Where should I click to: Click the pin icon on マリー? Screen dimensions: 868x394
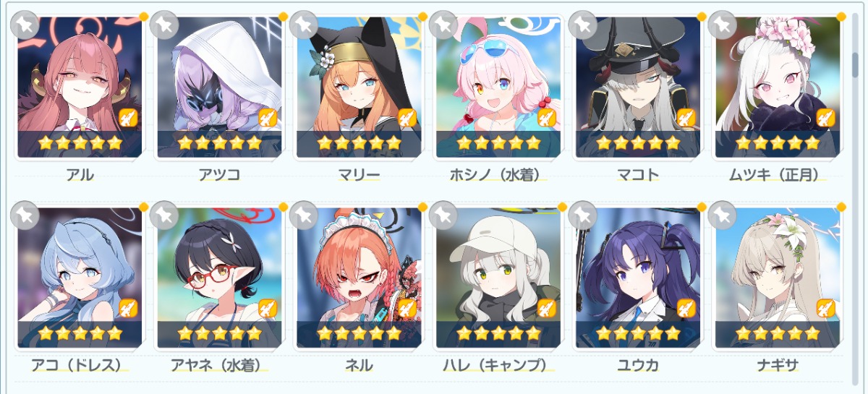pyautogui.click(x=303, y=25)
